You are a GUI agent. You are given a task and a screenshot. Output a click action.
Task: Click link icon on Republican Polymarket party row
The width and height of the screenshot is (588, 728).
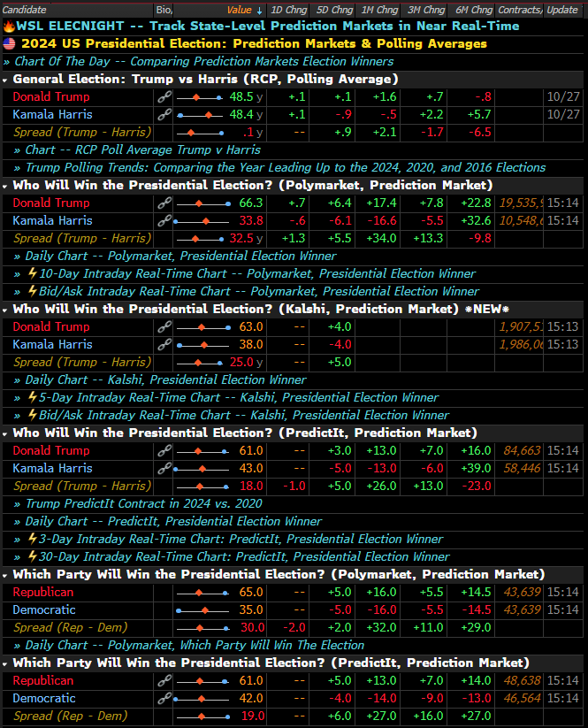164,593
